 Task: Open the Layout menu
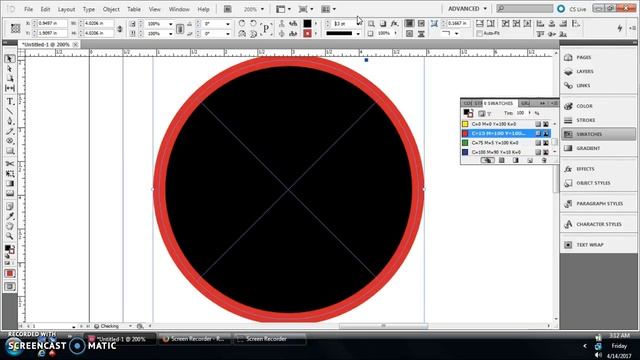(66, 9)
